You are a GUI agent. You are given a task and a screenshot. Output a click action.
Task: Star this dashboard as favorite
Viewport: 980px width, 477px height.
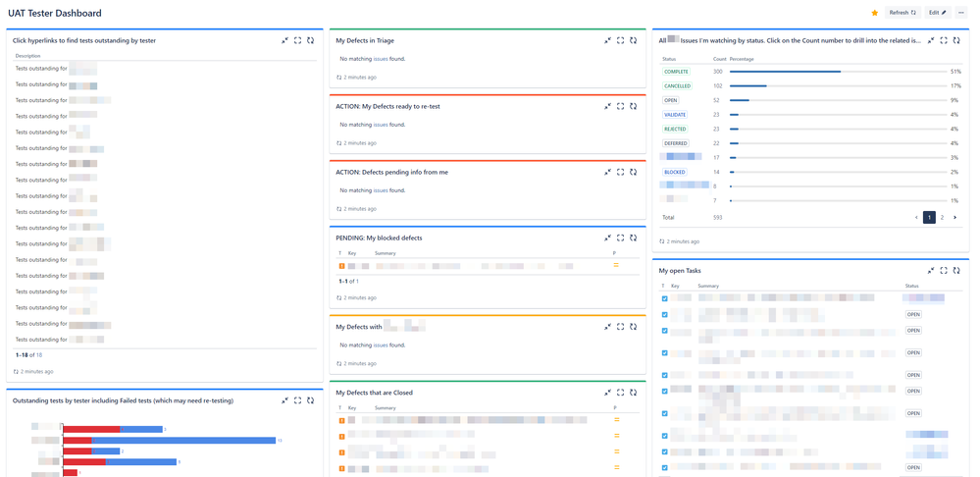(x=874, y=13)
